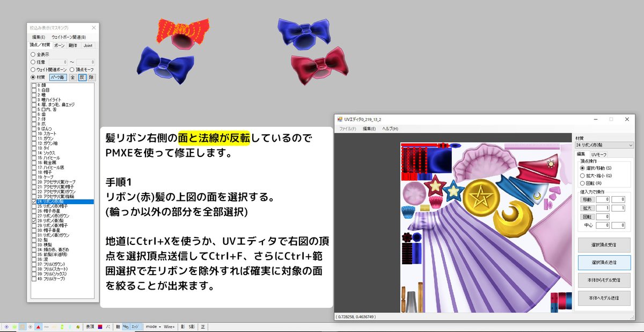The image size is (644, 332).
Task: Open ファイル(F) menu in UV editor
Action: point(347,129)
